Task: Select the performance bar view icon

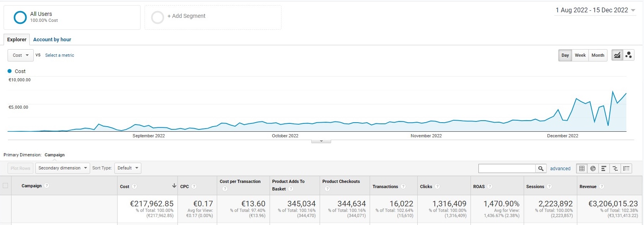Action: 604,169
